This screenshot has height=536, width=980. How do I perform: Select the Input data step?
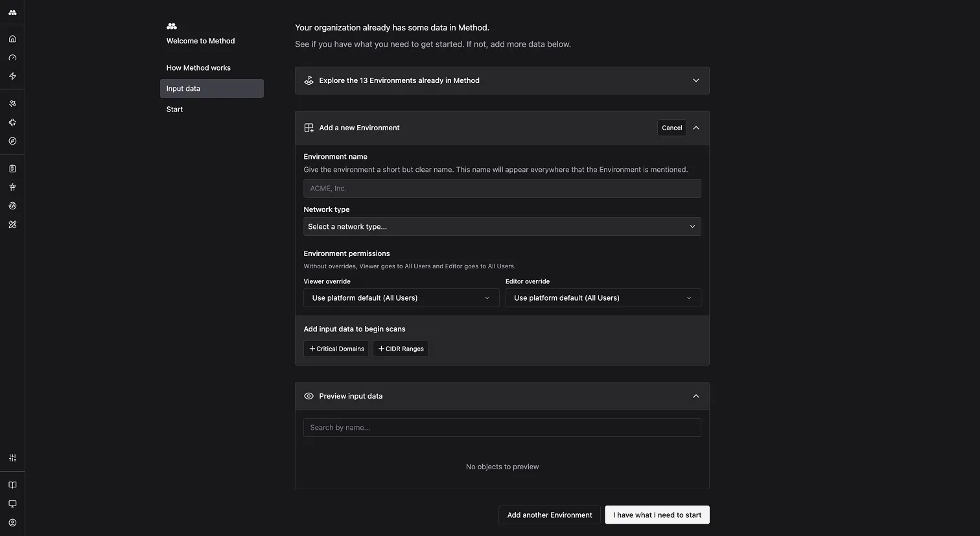coord(212,89)
